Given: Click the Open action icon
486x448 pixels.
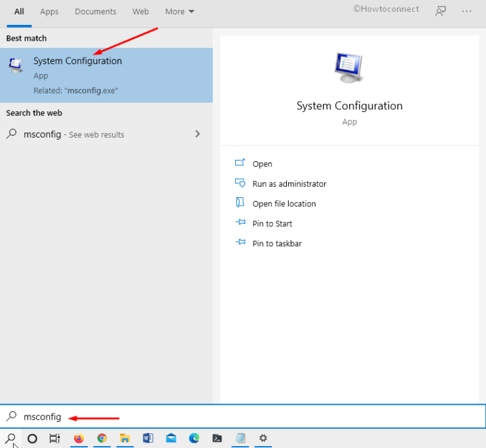Looking at the screenshot, I should point(240,162).
